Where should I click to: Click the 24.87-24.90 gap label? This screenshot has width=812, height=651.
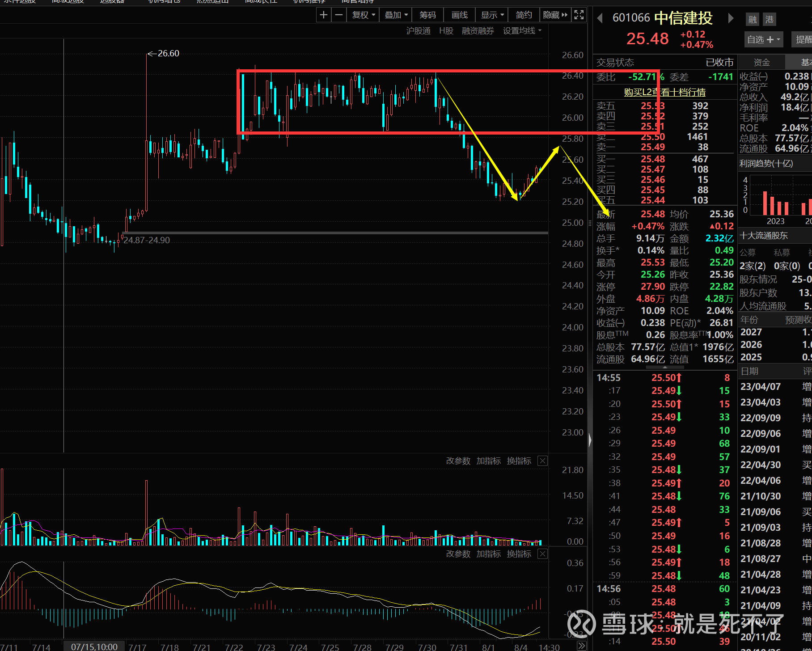[x=147, y=240]
